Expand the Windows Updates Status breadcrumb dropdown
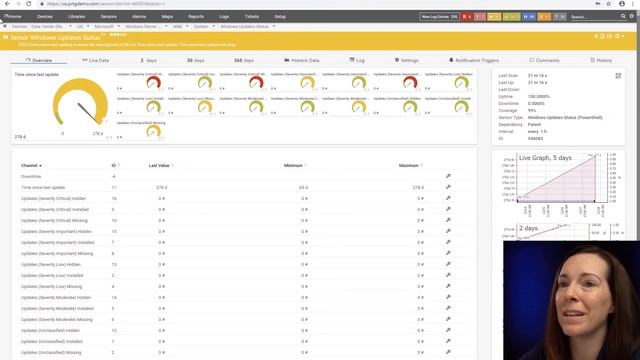 coord(274,26)
